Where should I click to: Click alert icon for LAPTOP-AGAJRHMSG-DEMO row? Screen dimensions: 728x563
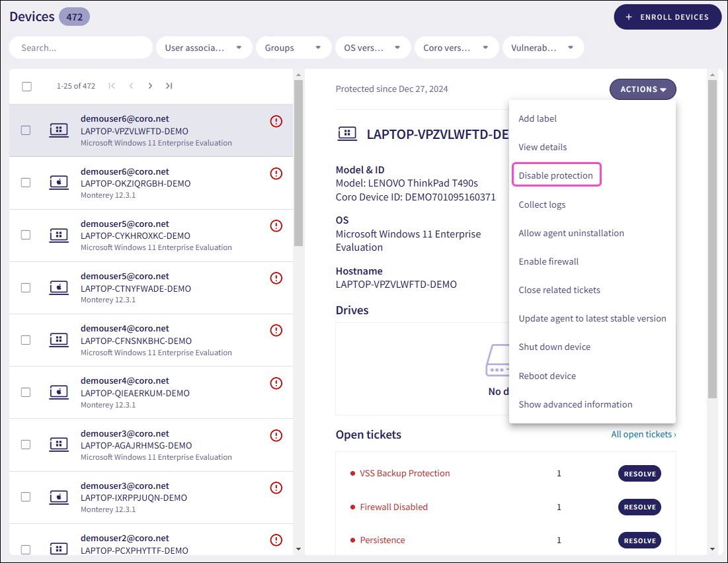[x=276, y=435]
